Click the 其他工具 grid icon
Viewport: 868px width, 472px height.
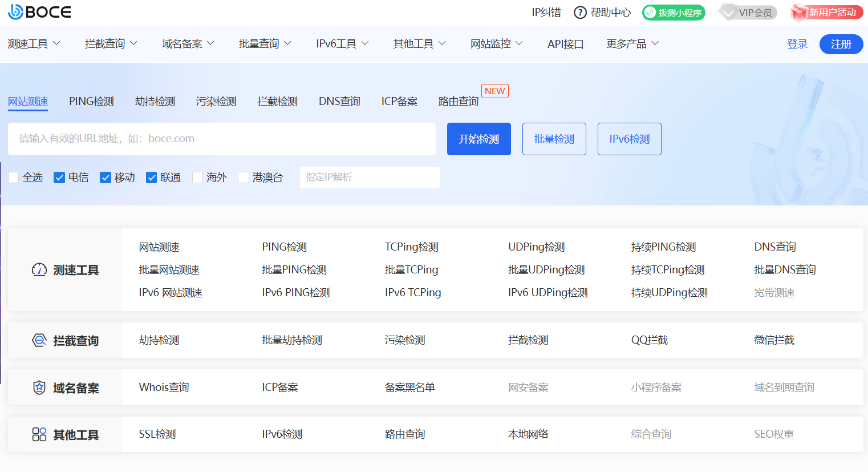pos(39,435)
